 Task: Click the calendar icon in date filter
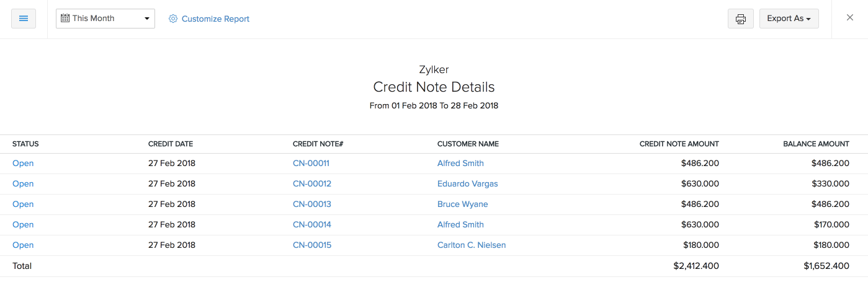65,19
